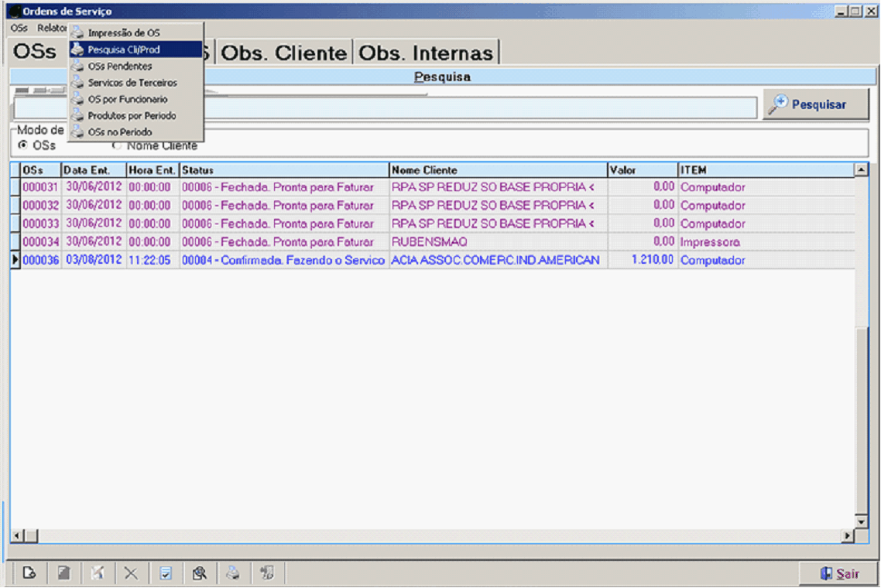
Task: Click the last bottom toolbar icon
Action: (x=267, y=573)
